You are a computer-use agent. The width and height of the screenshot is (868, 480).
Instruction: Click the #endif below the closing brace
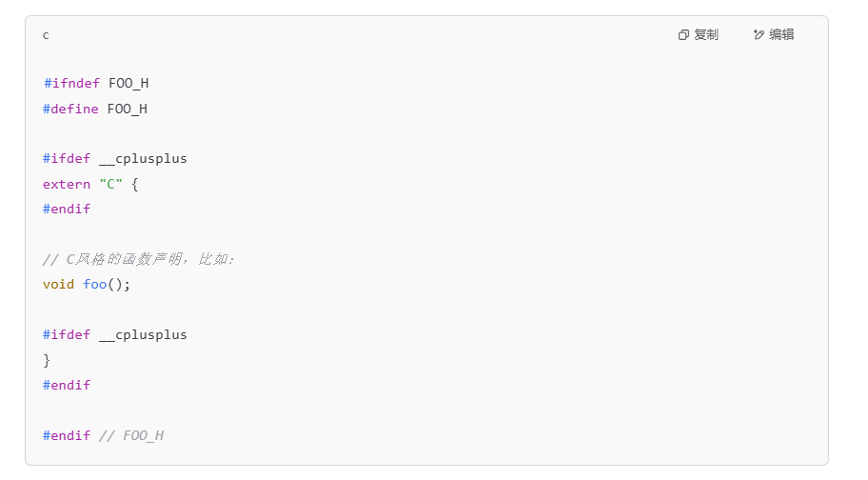[67, 385]
